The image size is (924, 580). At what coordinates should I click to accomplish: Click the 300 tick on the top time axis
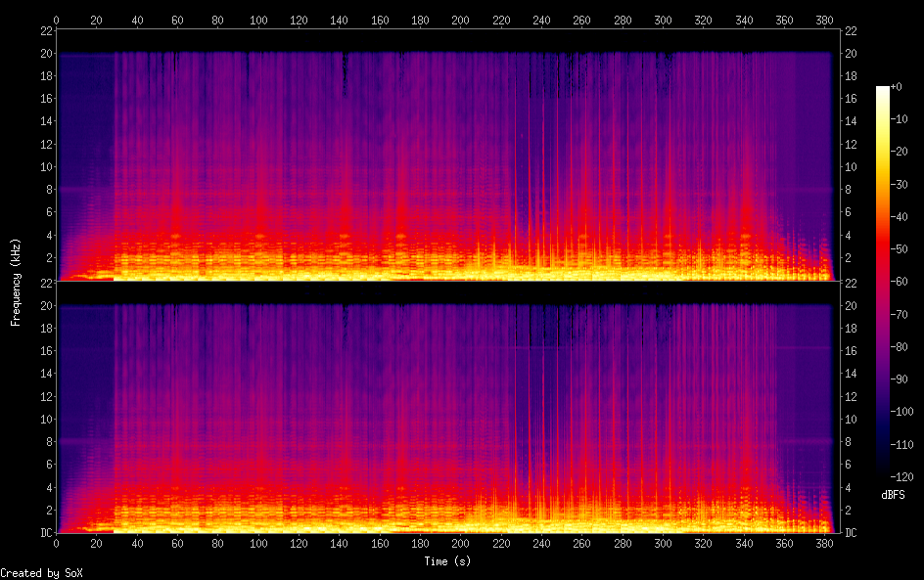pos(663,20)
